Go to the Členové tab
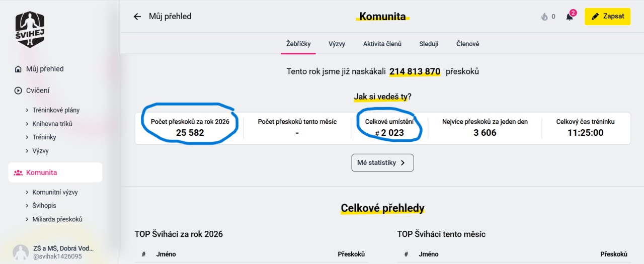The height and width of the screenshot is (264, 644). click(467, 44)
